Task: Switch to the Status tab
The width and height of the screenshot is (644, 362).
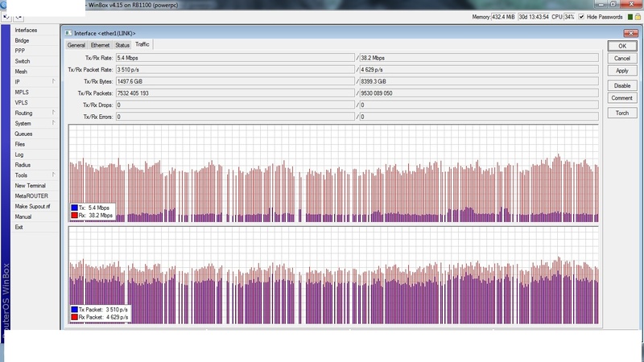Action: 122,45
